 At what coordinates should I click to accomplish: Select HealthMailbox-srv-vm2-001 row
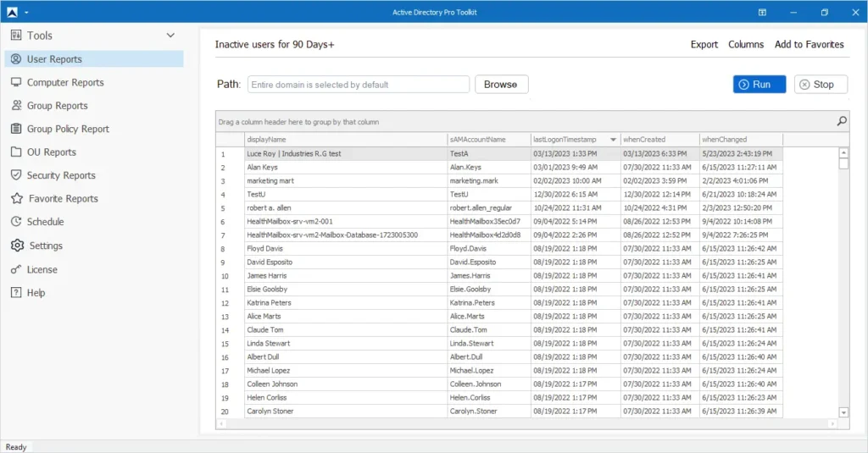click(499, 221)
